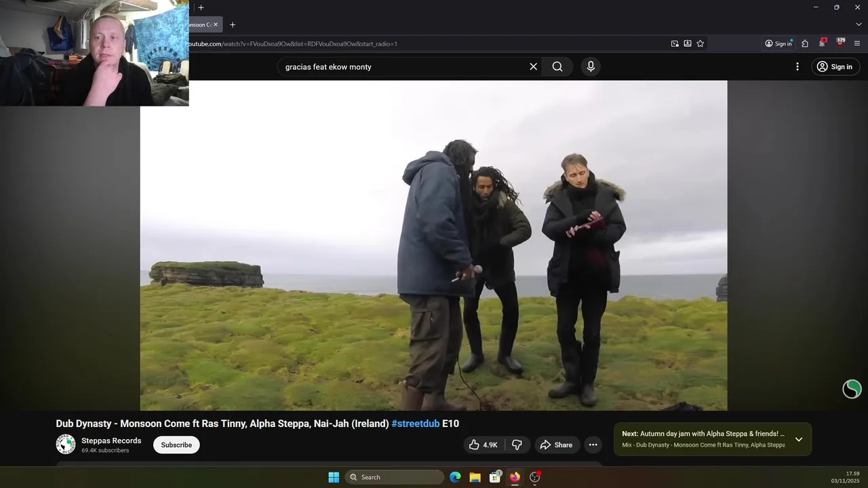Open the extension showing 179 badge
Screen dimensions: 868x488
841,43
